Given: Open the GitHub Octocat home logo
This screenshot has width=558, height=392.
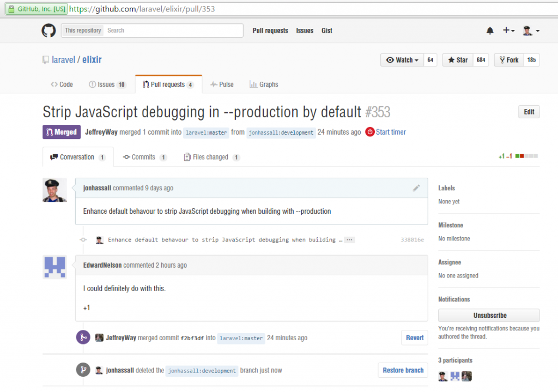Looking at the screenshot, I should (48, 31).
